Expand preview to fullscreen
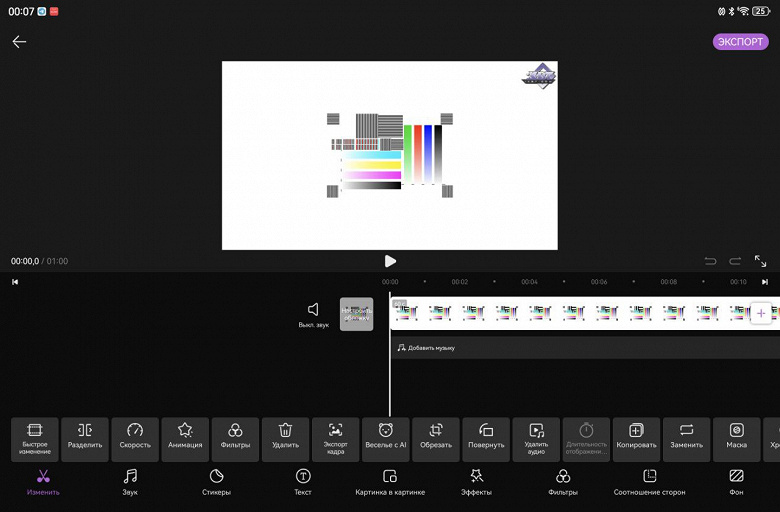Image resolution: width=780 pixels, height=512 pixels. point(760,261)
